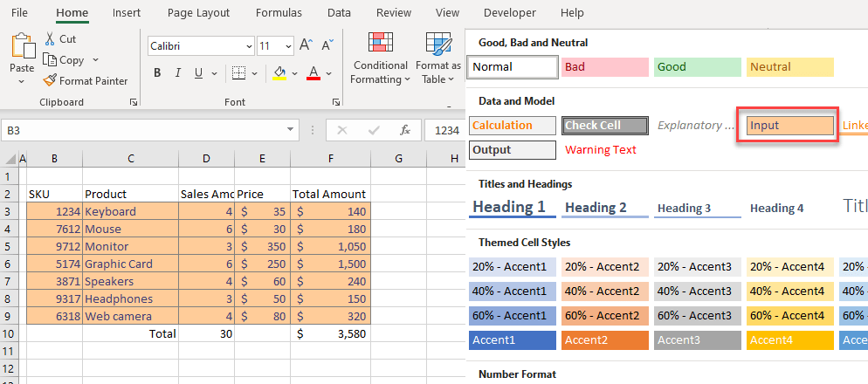Decrease the font size
The image size is (868, 384).
pyautogui.click(x=328, y=45)
